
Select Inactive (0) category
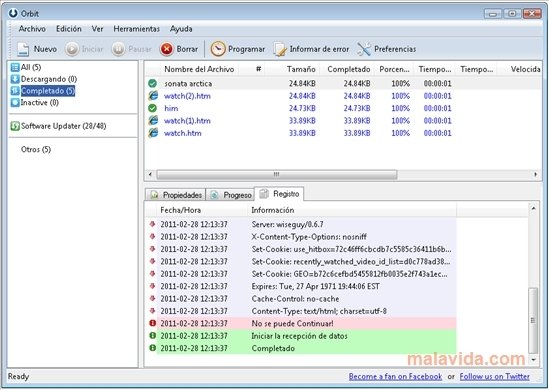click(40, 103)
